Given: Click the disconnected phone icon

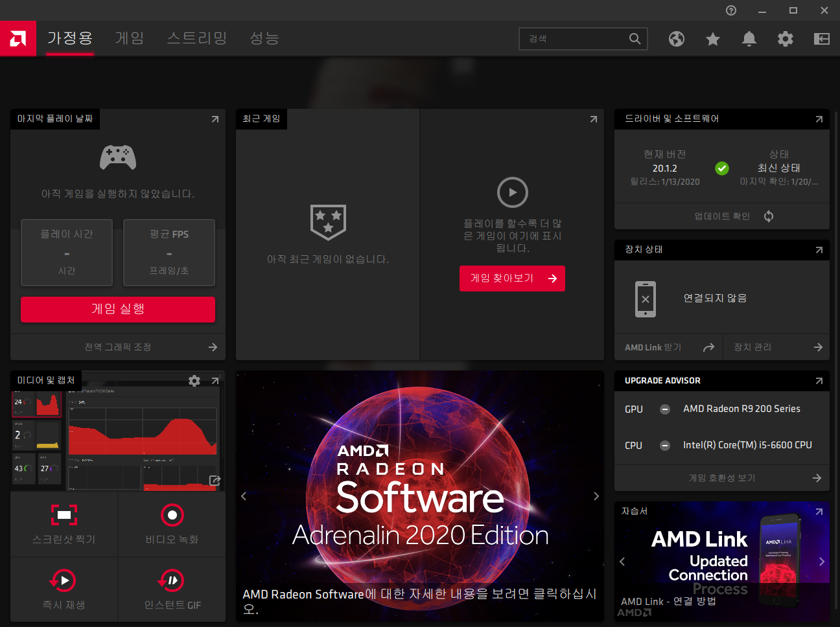Looking at the screenshot, I should (646, 299).
